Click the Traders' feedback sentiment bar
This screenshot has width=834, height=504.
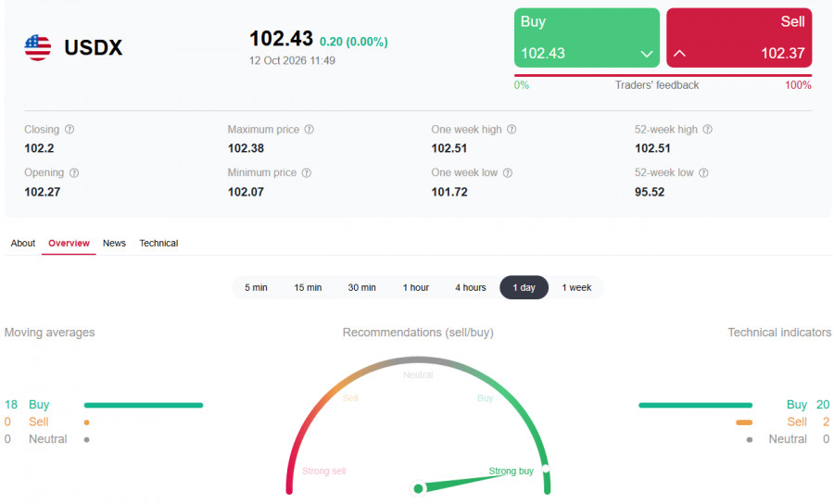click(x=663, y=75)
